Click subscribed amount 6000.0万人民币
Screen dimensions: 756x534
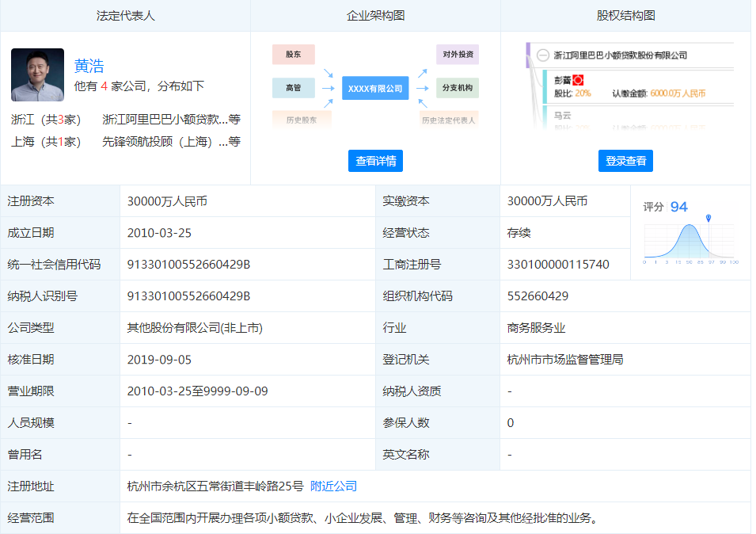pos(678,93)
